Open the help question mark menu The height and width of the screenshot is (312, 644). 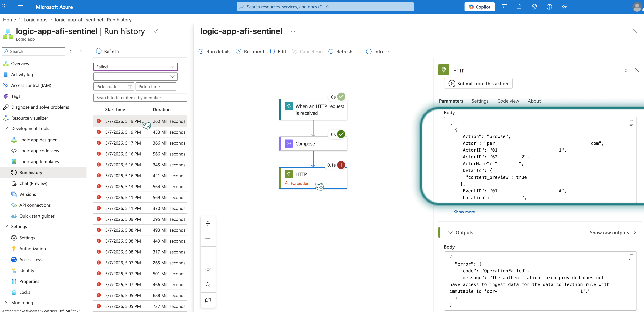point(549,7)
